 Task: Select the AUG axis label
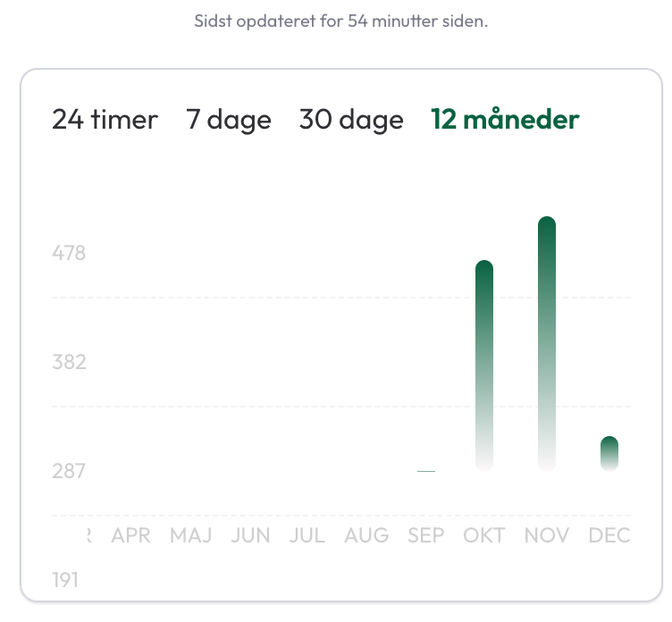[x=366, y=536]
